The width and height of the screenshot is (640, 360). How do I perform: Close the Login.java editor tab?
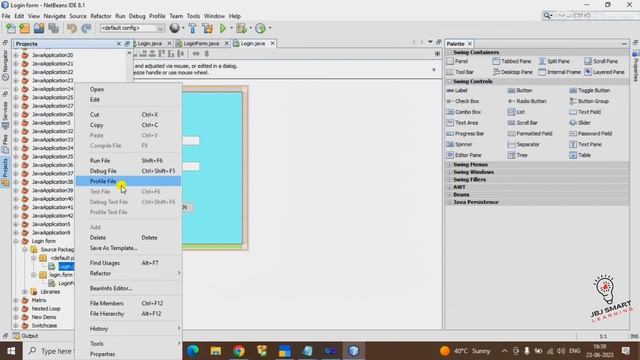coord(273,43)
